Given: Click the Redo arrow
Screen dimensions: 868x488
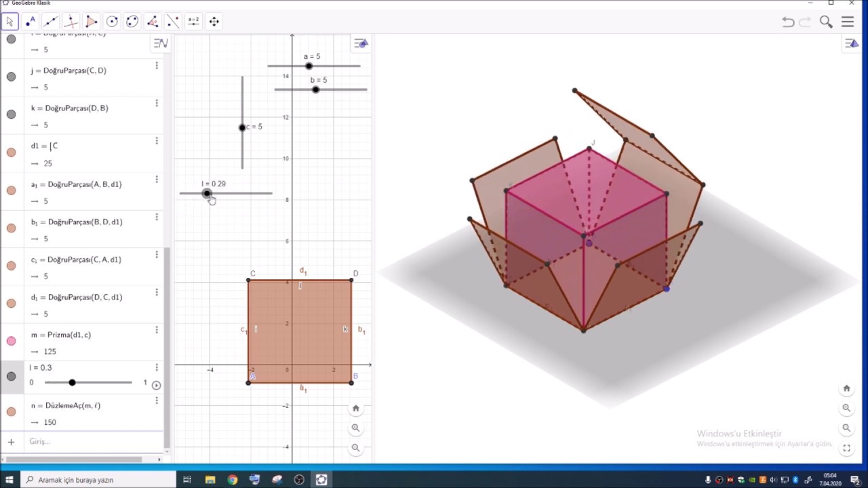Looking at the screenshot, I should pyautogui.click(x=805, y=22).
